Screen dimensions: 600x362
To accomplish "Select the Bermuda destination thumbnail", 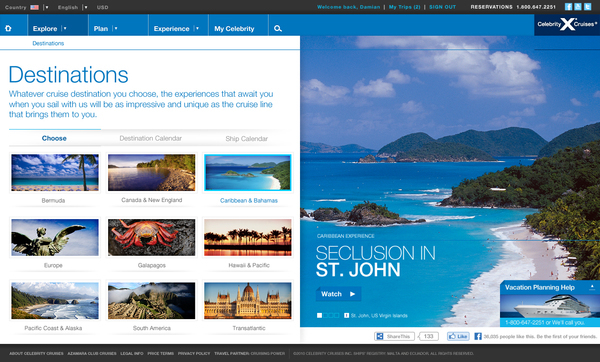I will click(x=55, y=173).
